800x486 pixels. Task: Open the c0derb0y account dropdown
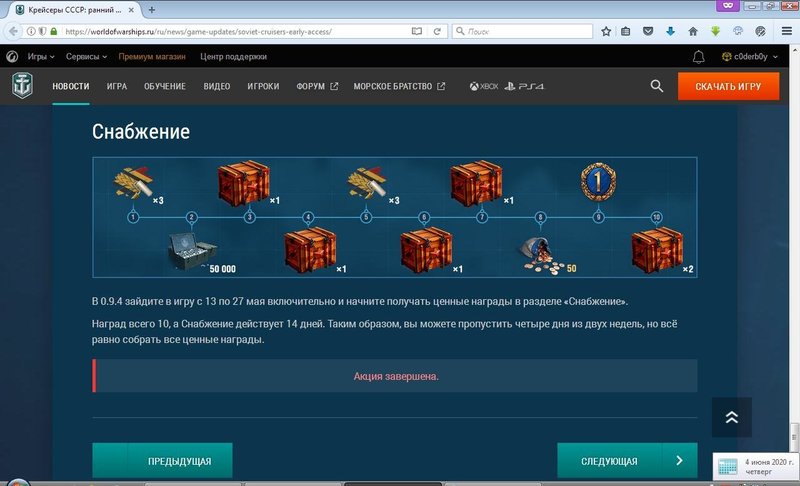point(750,57)
